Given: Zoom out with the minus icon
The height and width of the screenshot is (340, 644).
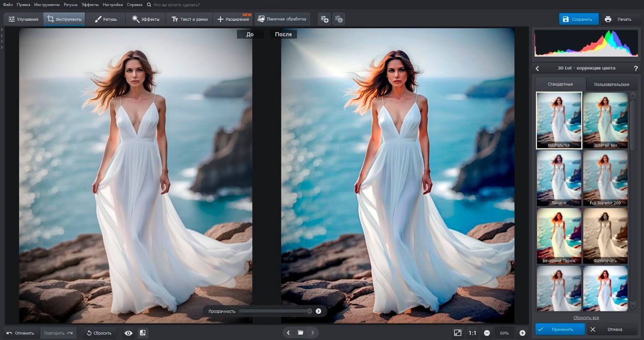Looking at the screenshot, I should (x=487, y=333).
